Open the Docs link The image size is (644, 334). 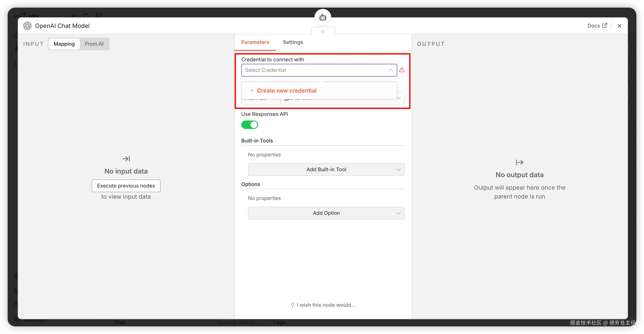597,26
